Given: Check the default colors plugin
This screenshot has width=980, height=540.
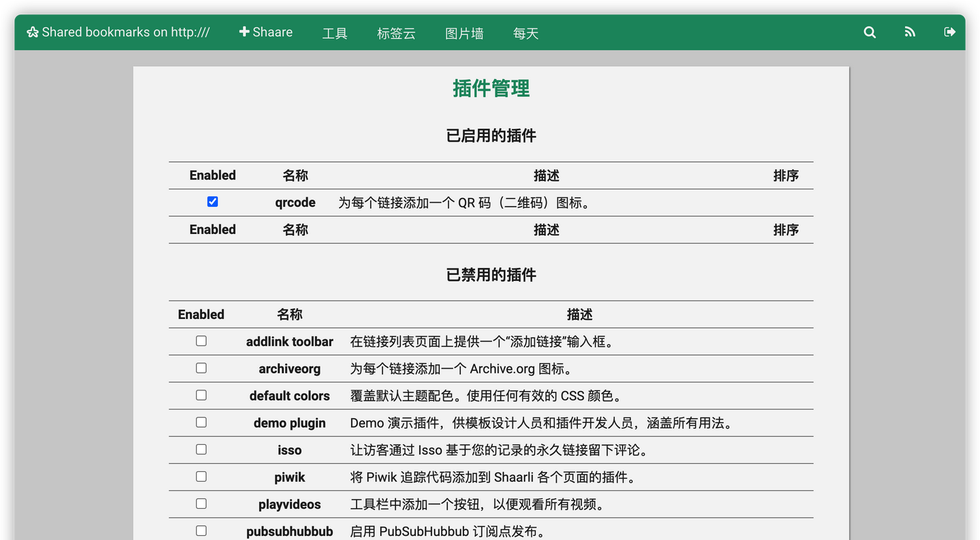Looking at the screenshot, I should pyautogui.click(x=201, y=394).
